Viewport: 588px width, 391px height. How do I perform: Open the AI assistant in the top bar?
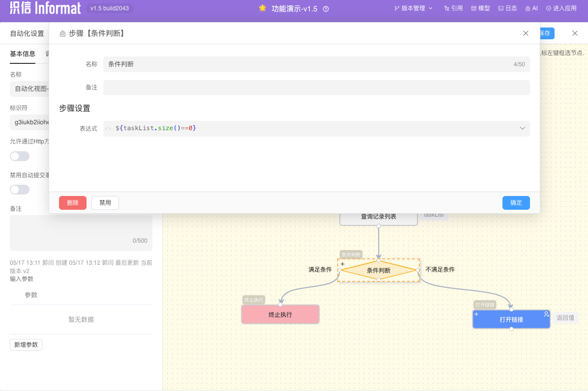pyautogui.click(x=531, y=8)
